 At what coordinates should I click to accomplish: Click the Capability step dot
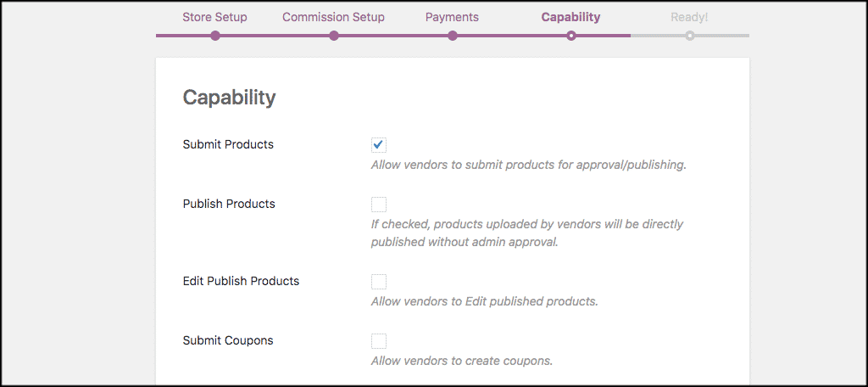[571, 36]
